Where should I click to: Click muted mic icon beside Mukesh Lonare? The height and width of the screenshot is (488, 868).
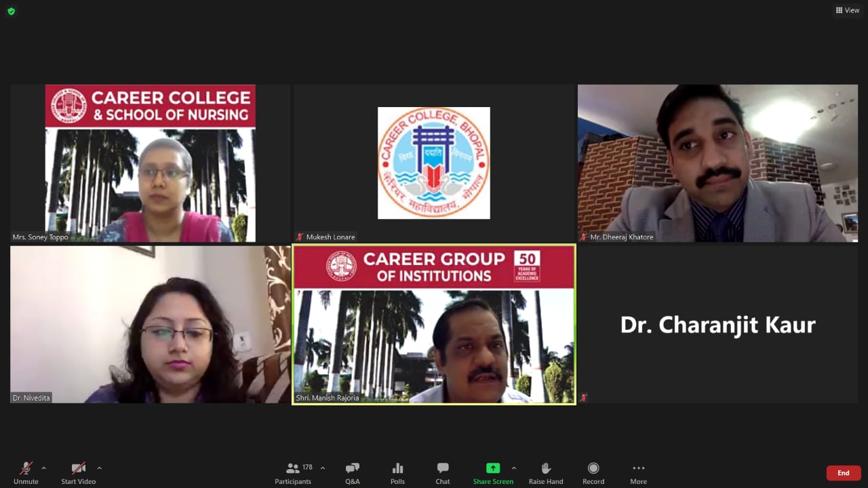coord(300,237)
